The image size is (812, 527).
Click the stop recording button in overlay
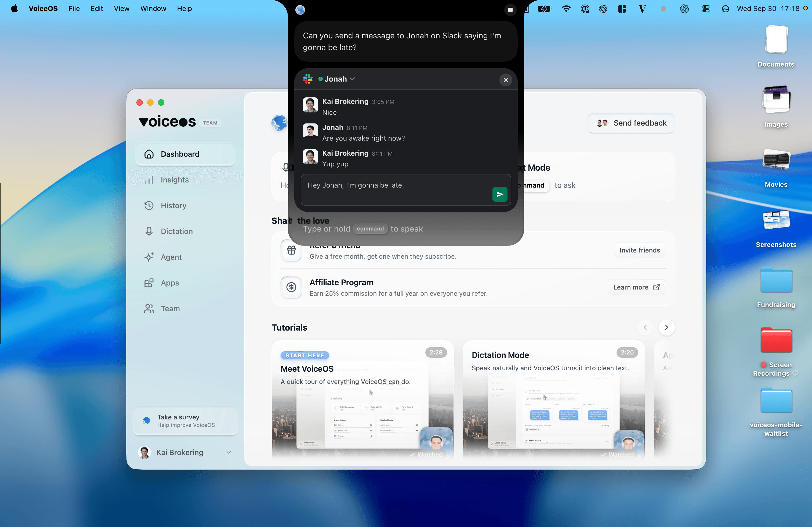click(x=510, y=10)
